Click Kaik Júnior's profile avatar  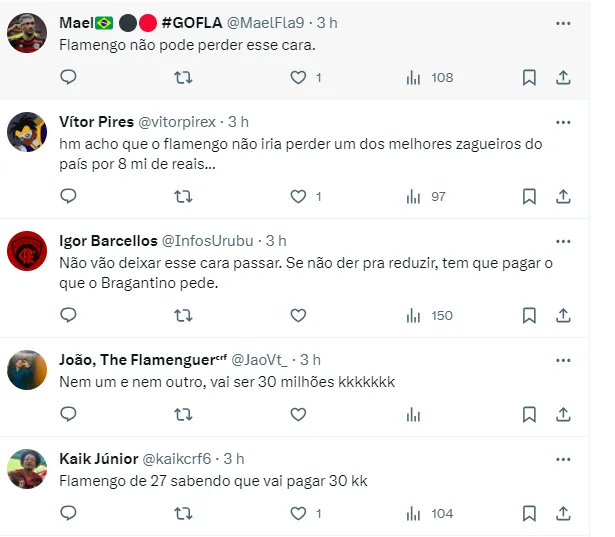point(27,469)
